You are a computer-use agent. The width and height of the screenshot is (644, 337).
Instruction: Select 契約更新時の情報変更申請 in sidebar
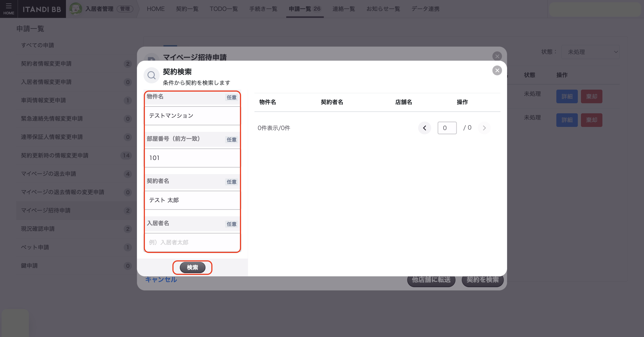(x=76, y=155)
